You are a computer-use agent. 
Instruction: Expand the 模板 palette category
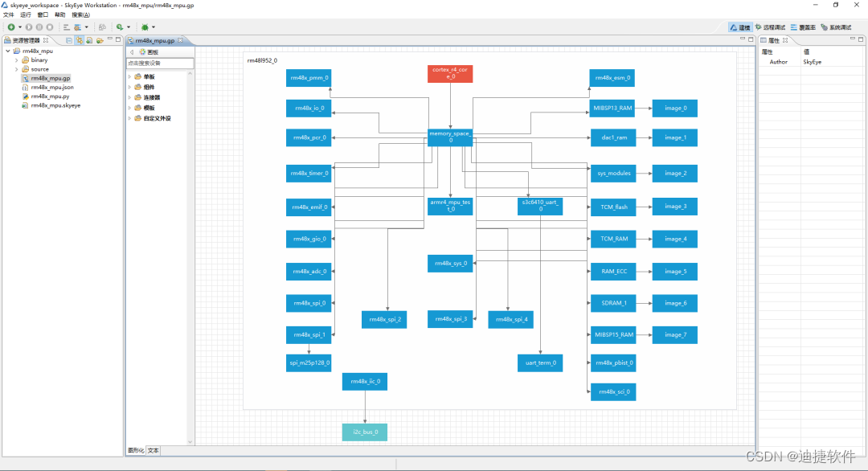129,108
